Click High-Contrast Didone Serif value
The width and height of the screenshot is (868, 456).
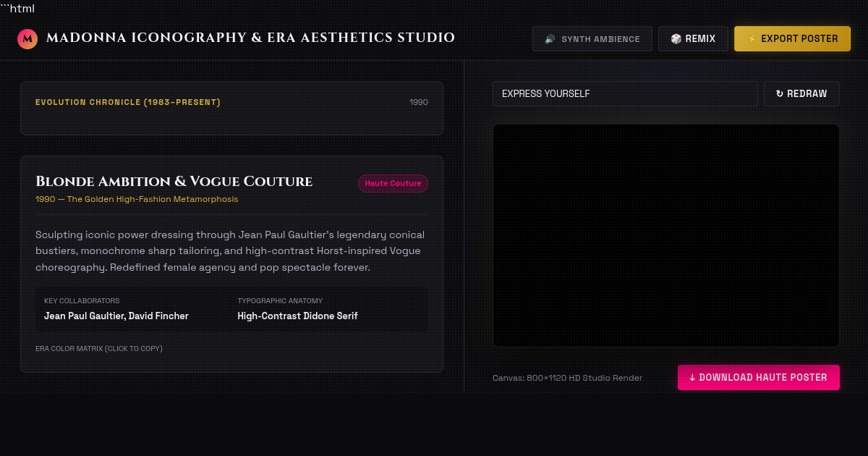[297, 316]
